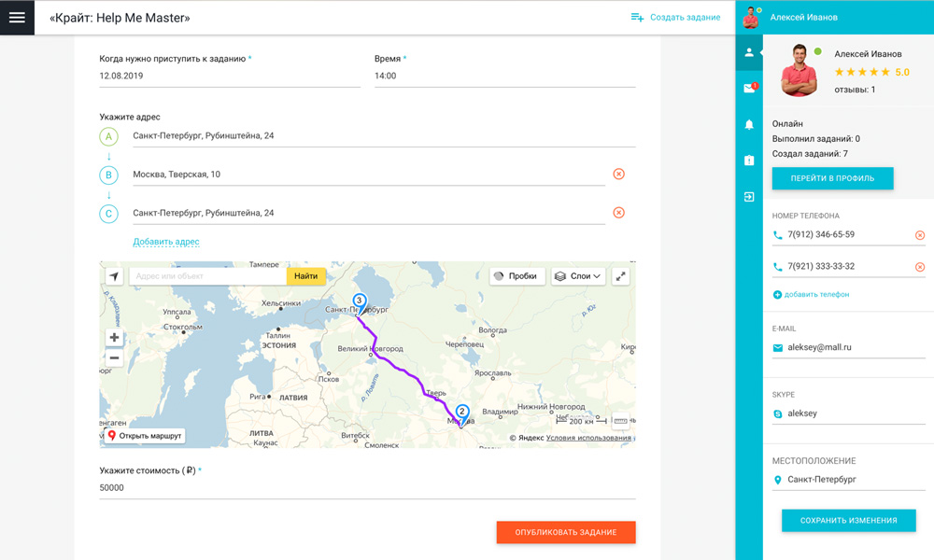Remove address B Москва, Тверская
This screenshot has width=934, height=560.
pyautogui.click(x=618, y=175)
